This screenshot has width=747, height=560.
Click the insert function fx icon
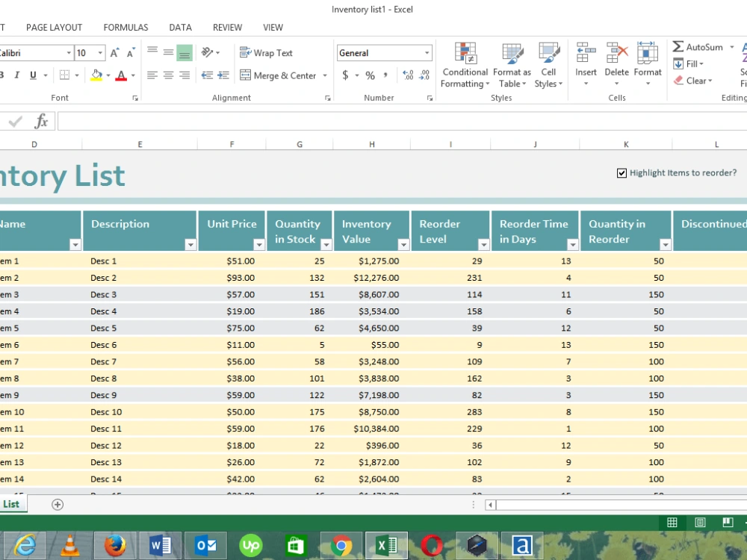pos(41,121)
